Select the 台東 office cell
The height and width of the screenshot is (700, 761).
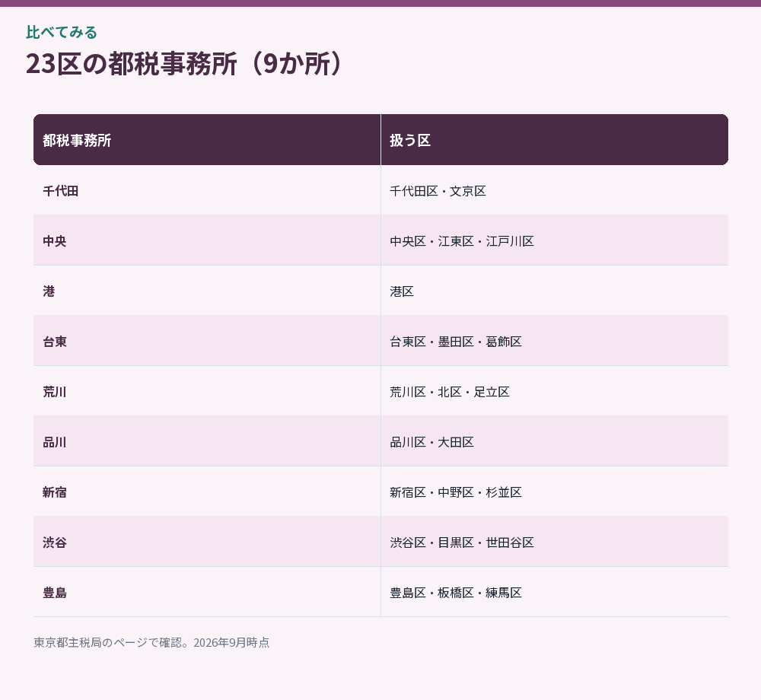click(207, 341)
